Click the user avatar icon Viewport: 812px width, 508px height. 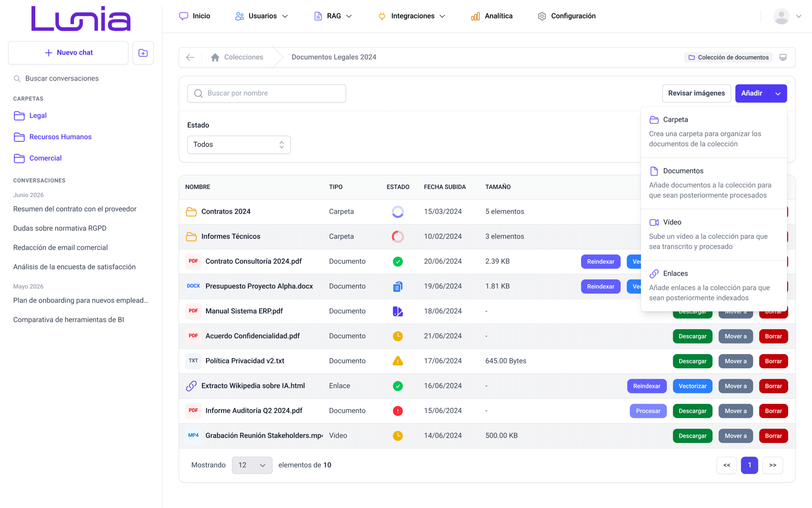pos(781,16)
